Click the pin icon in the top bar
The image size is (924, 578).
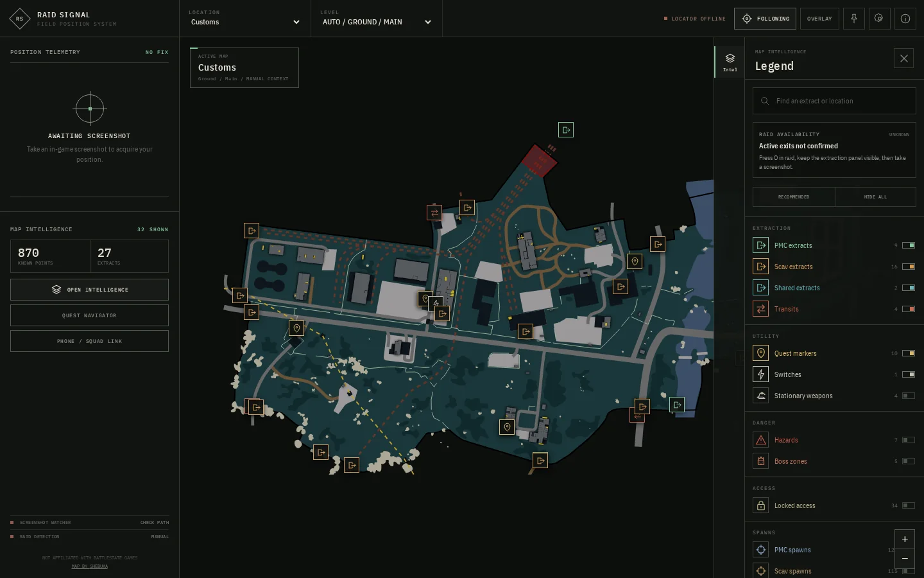[854, 19]
